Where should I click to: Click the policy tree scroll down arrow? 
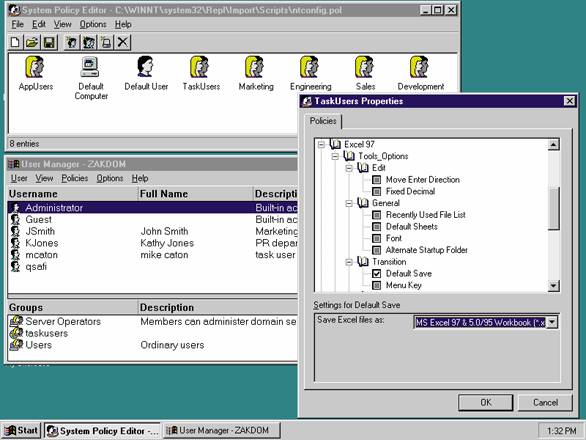point(553,286)
